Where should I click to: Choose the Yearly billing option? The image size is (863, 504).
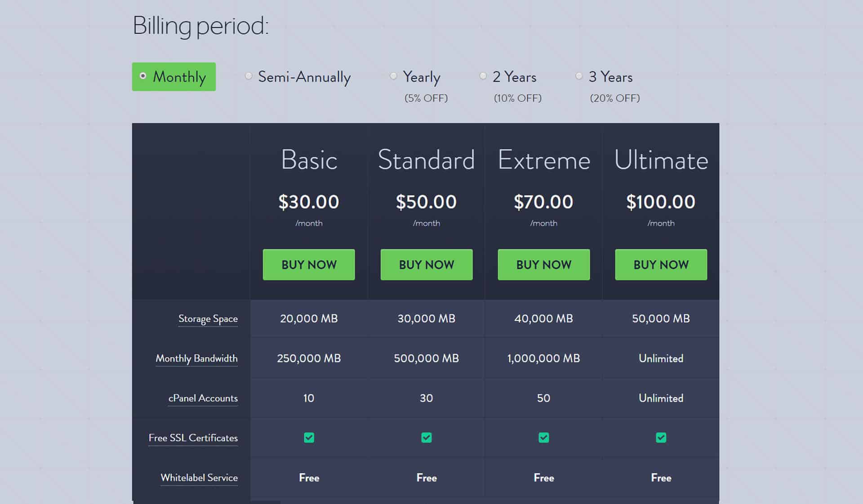pyautogui.click(x=415, y=77)
